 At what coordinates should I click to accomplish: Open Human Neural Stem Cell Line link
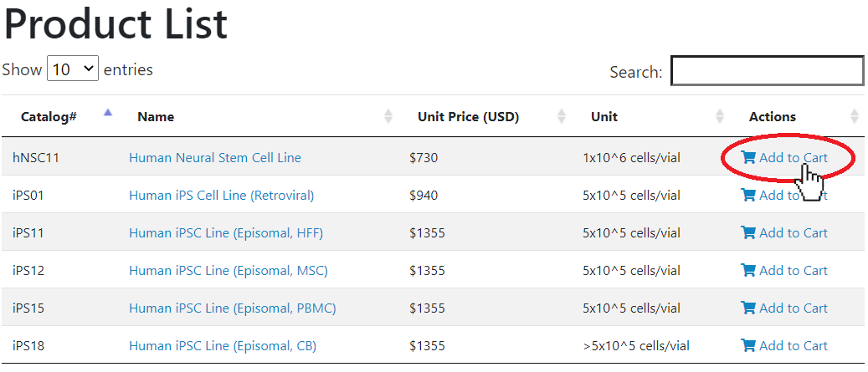[x=215, y=158]
